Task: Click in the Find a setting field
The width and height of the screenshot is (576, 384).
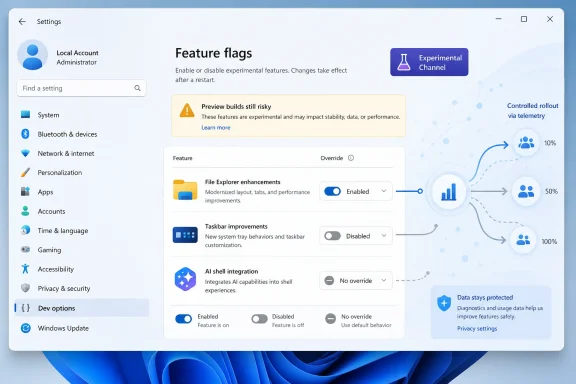Action: coord(82,88)
